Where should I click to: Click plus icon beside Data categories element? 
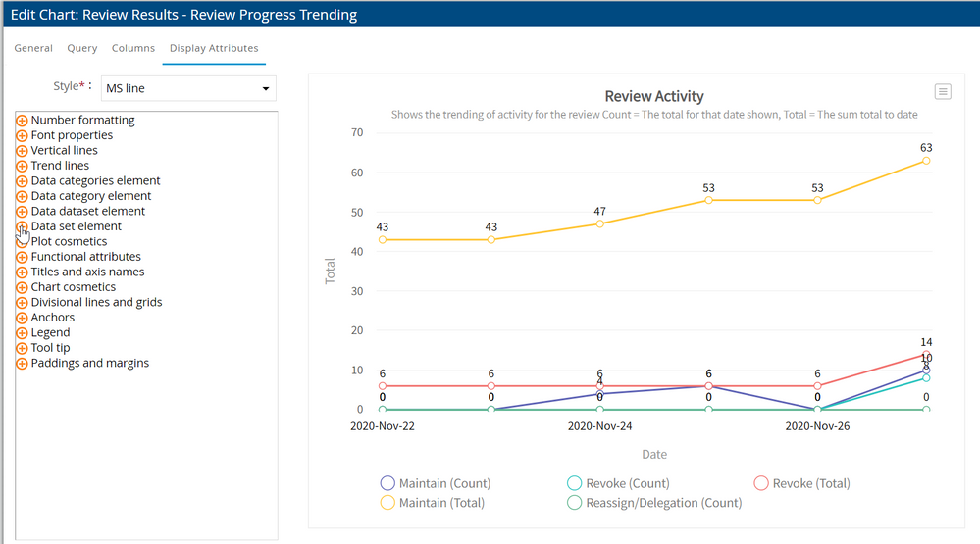(22, 181)
